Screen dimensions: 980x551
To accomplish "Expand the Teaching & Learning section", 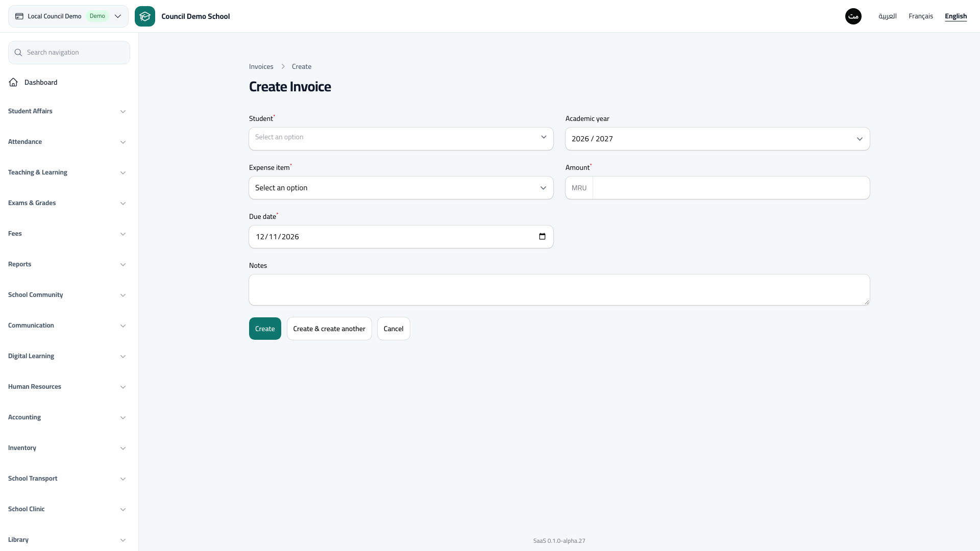I will [x=67, y=172].
